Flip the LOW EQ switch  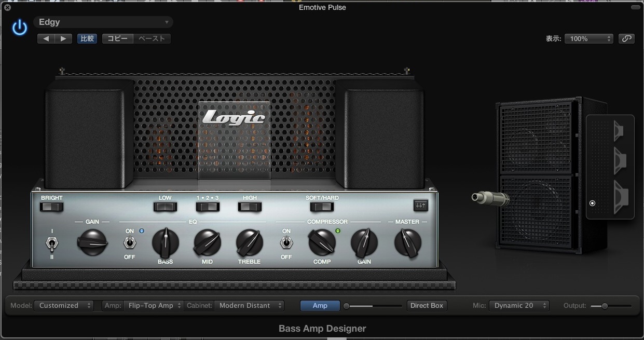tap(165, 207)
